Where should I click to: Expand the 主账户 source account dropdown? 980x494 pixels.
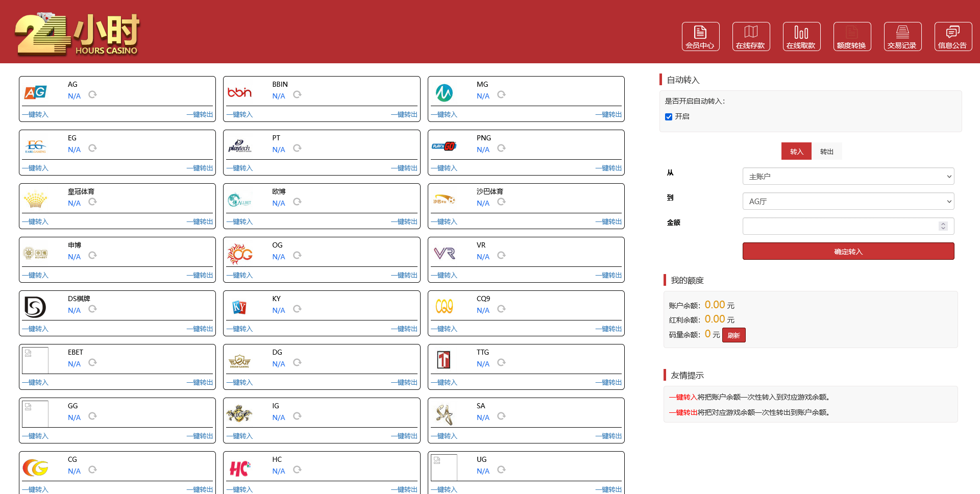click(848, 177)
